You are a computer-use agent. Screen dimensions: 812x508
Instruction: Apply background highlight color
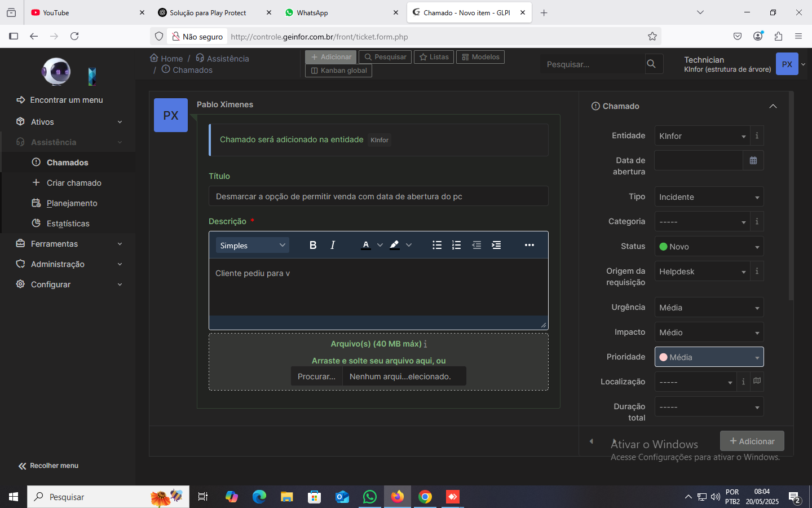[x=394, y=245]
